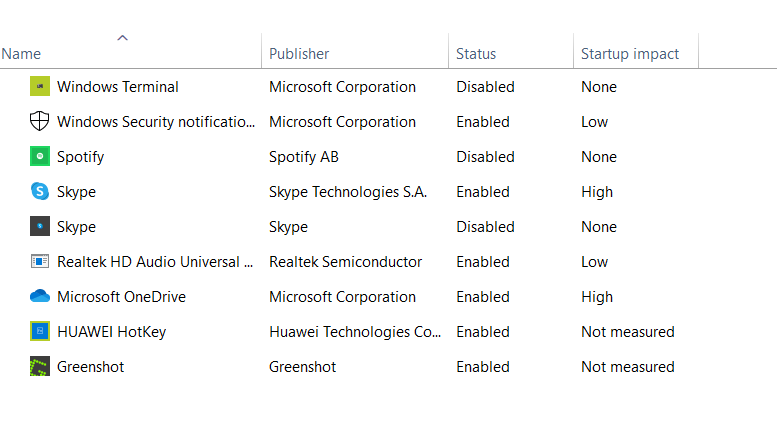Toggle sort order via the Name column arrow
The height and width of the screenshot is (430, 777).
122,38
